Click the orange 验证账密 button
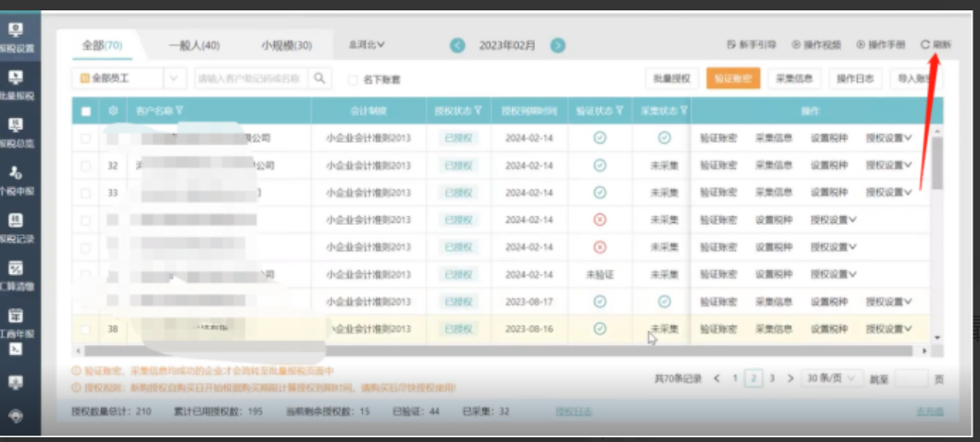Image resolution: width=980 pixels, height=442 pixels. pyautogui.click(x=732, y=78)
